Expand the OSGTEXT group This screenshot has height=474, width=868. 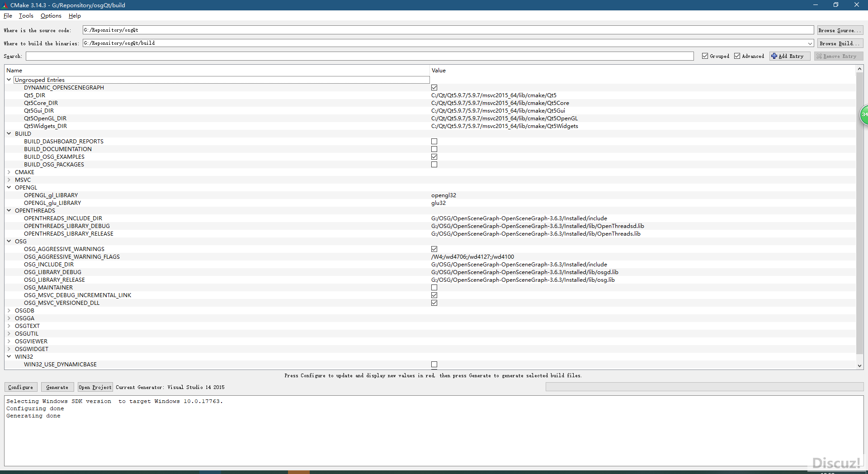pyautogui.click(x=9, y=326)
